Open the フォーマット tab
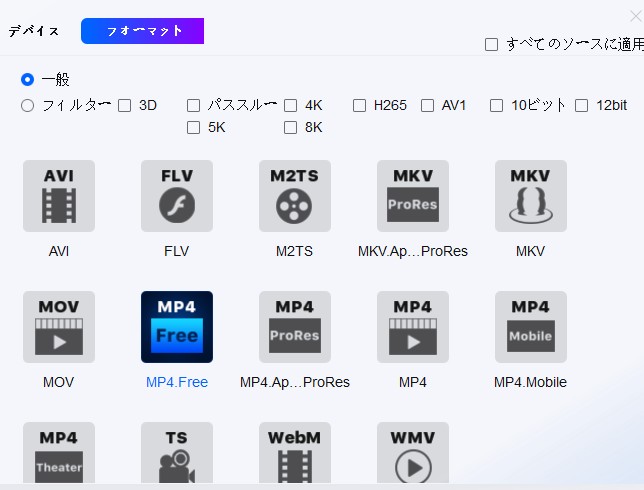This screenshot has width=644, height=490. tap(143, 31)
